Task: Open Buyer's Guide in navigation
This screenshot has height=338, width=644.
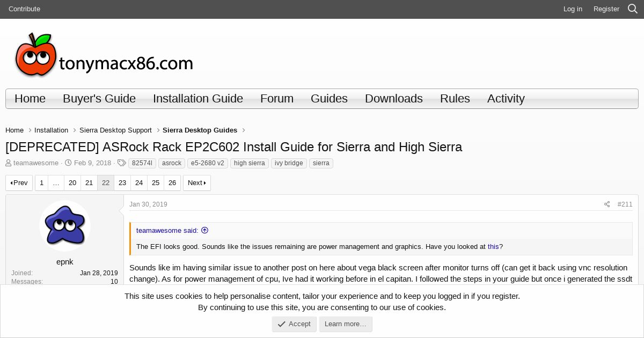Action: (x=99, y=99)
